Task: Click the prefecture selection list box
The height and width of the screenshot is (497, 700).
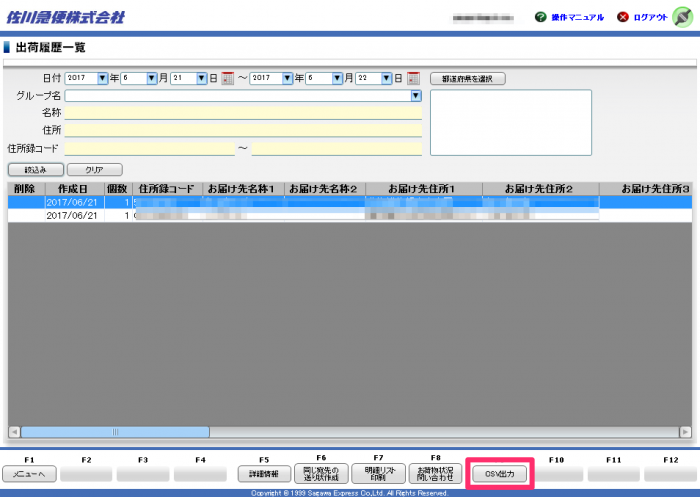Action: coord(511,122)
